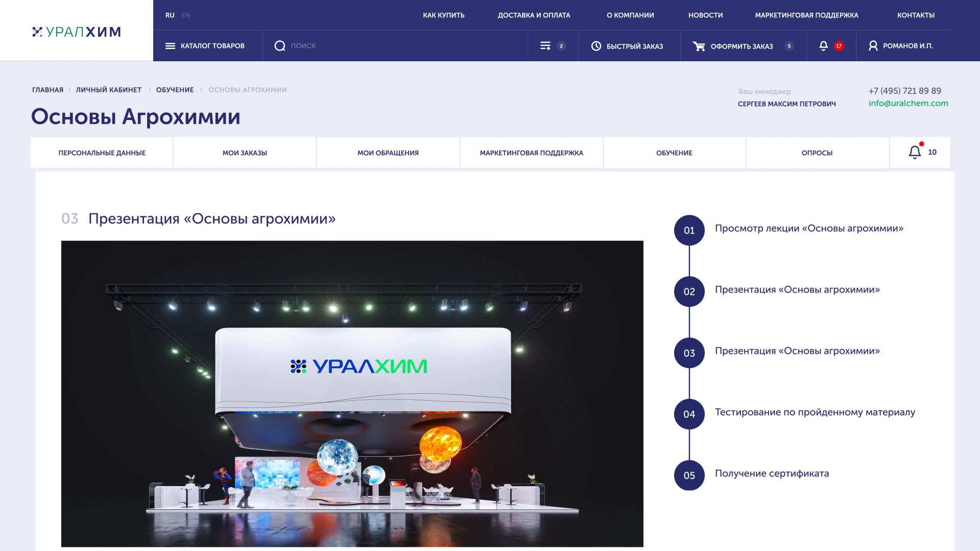
Task: Open Маркетинговая поддержка in top menu
Action: [x=806, y=15]
